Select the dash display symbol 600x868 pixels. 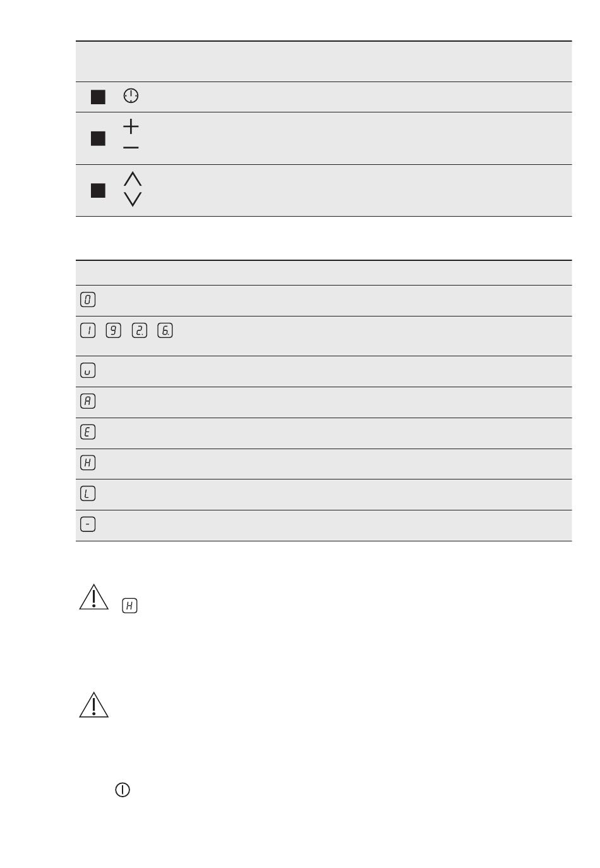(x=88, y=524)
